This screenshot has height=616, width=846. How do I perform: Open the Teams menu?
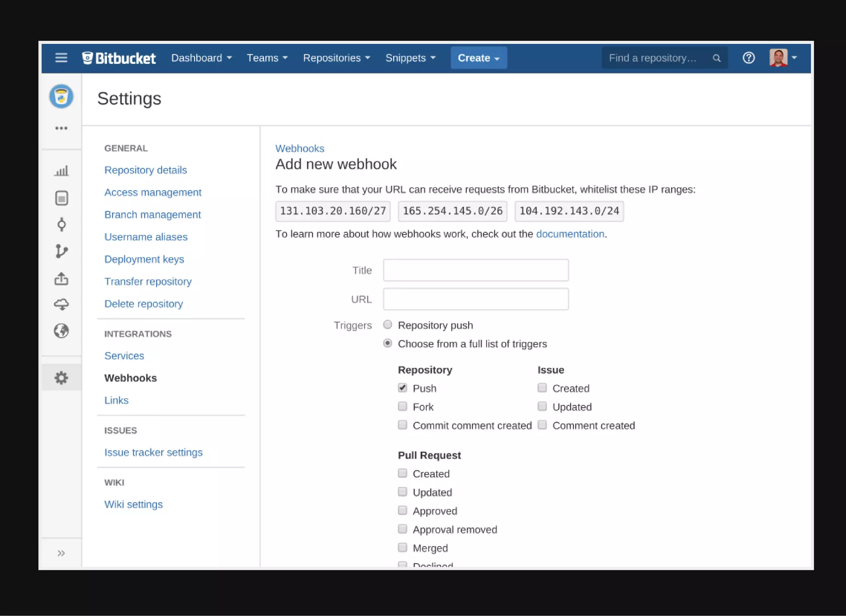pyautogui.click(x=267, y=58)
